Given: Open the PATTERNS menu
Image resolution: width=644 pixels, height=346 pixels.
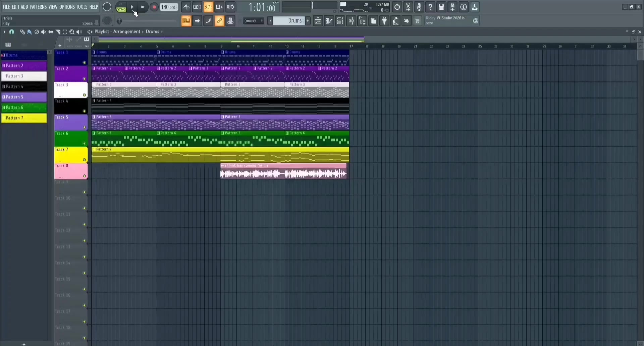Looking at the screenshot, I should coord(38,7).
